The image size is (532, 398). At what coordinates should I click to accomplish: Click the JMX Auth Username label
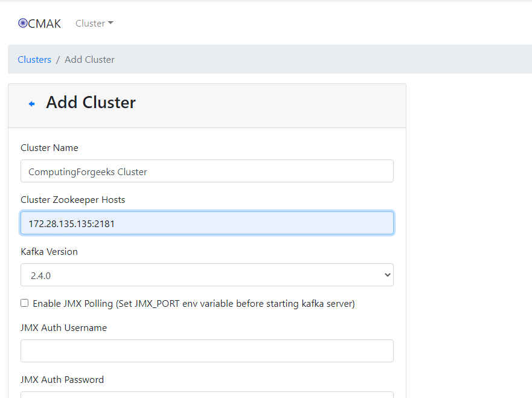pyautogui.click(x=64, y=328)
